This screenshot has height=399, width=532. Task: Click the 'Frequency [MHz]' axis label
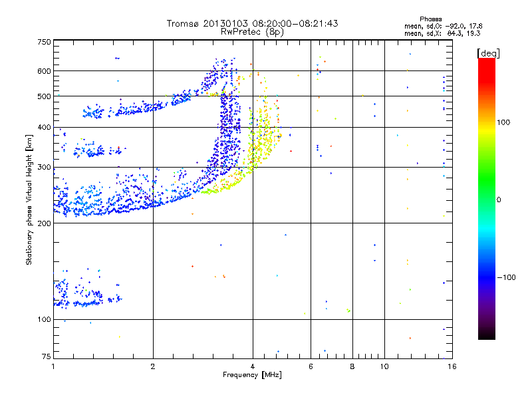tap(252, 375)
